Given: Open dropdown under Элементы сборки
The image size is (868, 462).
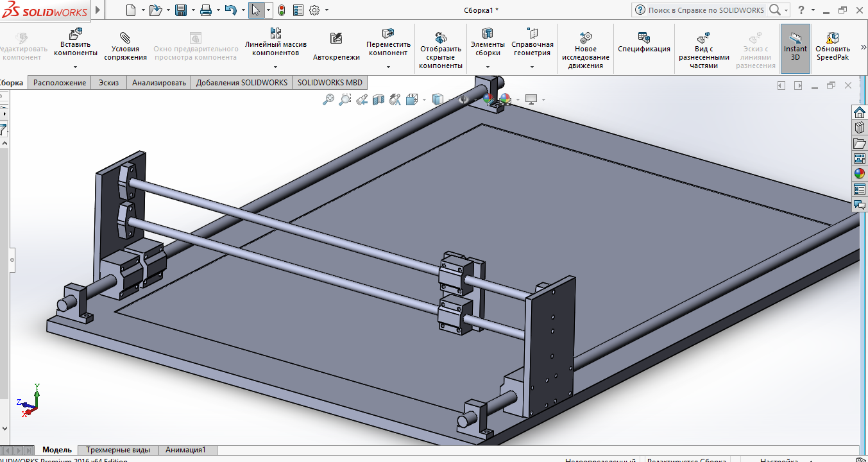Looking at the screenshot, I should (x=488, y=67).
